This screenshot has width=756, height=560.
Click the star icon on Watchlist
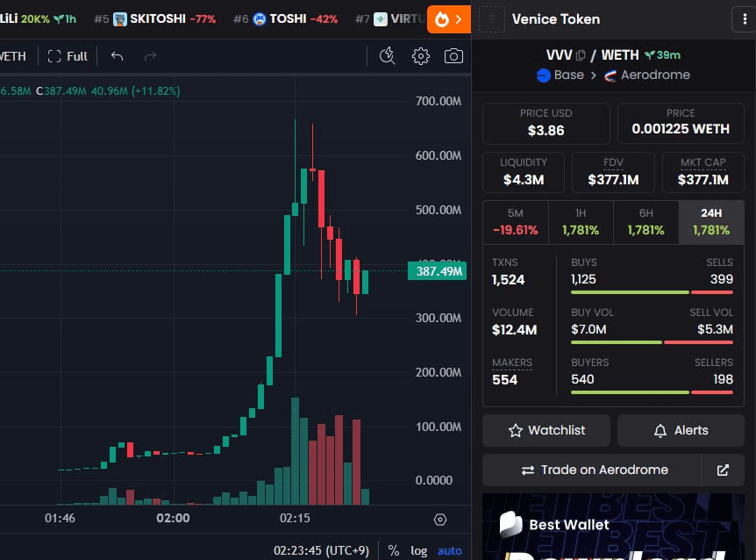pos(516,430)
